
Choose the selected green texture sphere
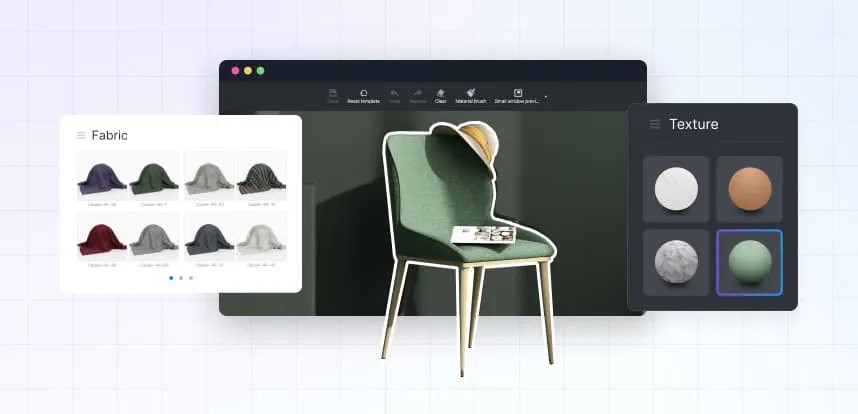[750, 263]
